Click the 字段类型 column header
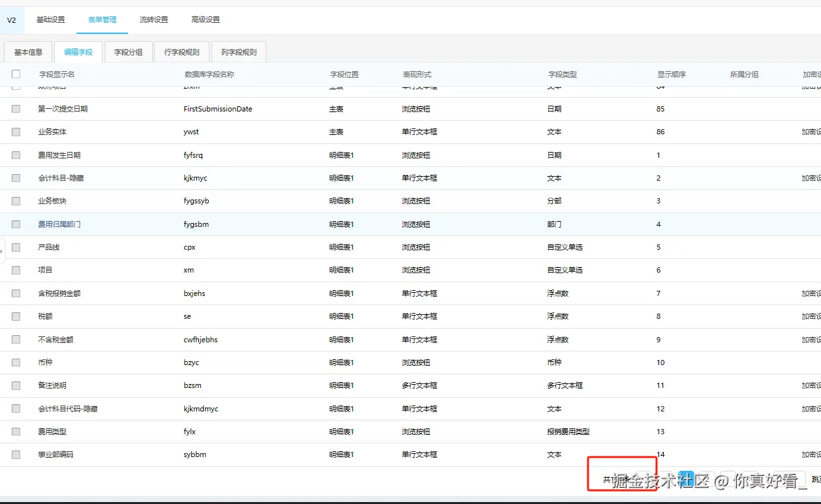This screenshot has width=821, height=504. coord(563,74)
